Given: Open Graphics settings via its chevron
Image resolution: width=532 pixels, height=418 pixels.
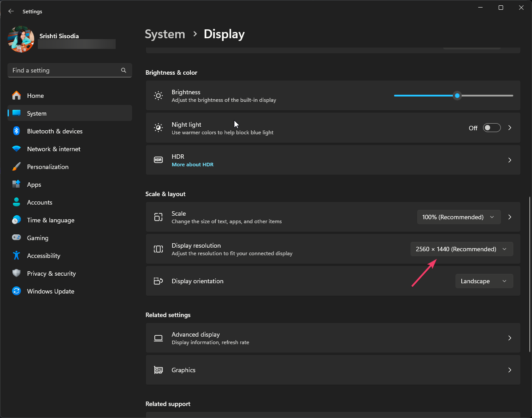Looking at the screenshot, I should click(x=510, y=370).
